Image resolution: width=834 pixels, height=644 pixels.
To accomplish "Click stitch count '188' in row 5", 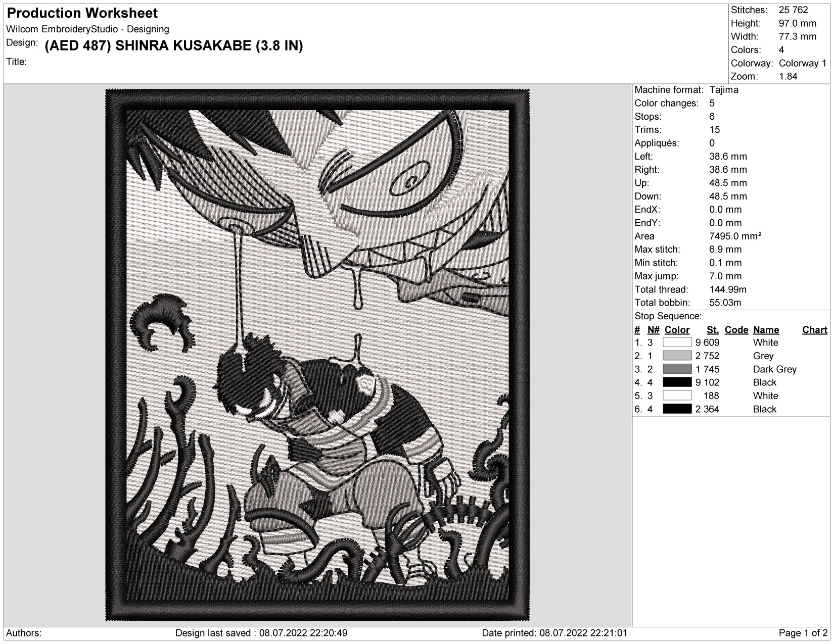I will click(711, 395).
